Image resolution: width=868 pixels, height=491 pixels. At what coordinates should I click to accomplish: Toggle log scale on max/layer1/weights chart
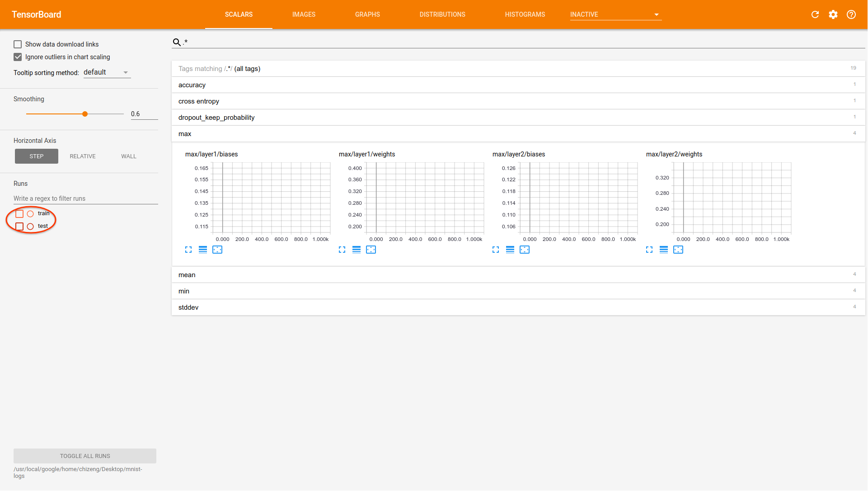pos(357,250)
